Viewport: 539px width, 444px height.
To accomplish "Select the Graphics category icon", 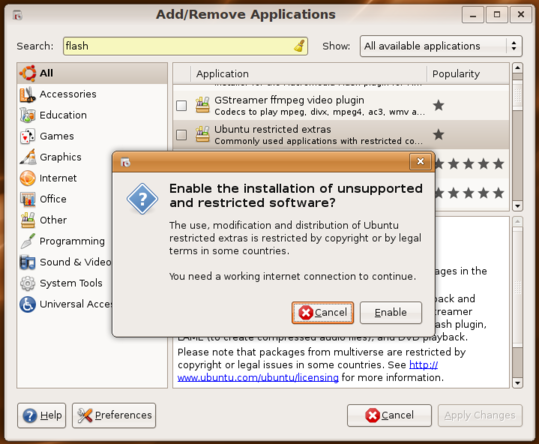I will (x=28, y=157).
